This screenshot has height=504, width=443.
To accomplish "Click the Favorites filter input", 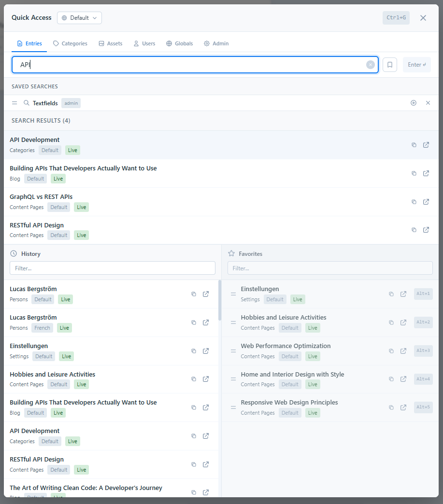I will pos(330,268).
